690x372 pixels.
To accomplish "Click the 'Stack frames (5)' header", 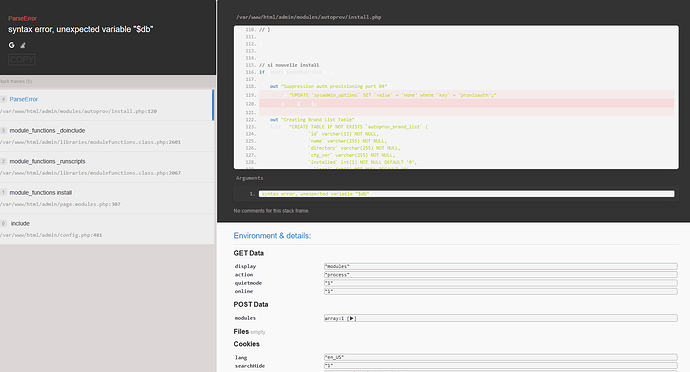I will (x=16, y=81).
